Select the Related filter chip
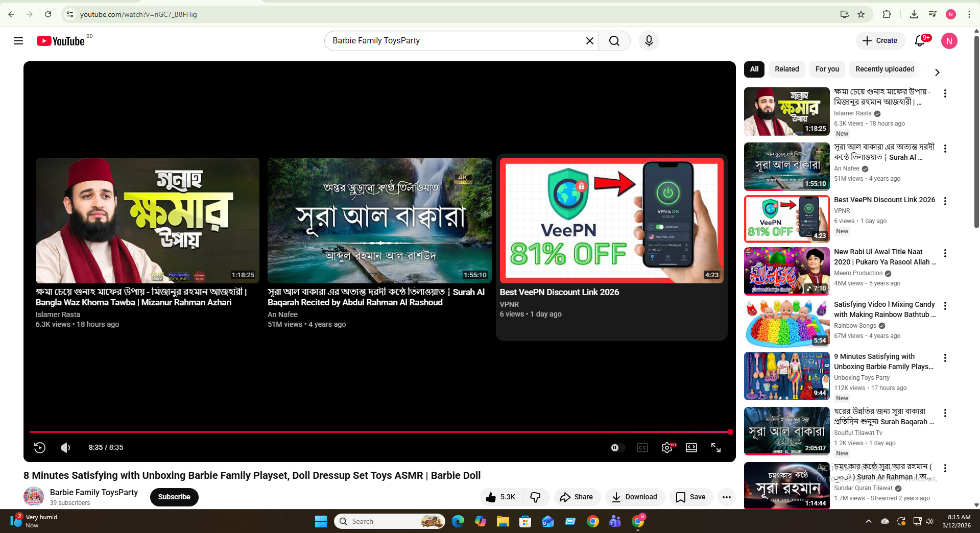980x533 pixels. 786,69
